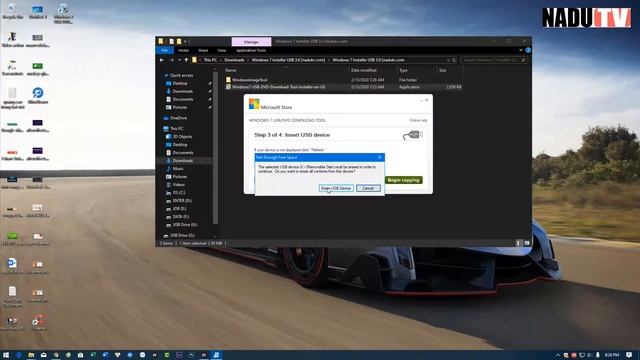The height and width of the screenshot is (360, 640).
Task: Collapse the ribbon with the chevron
Action: coord(520,50)
